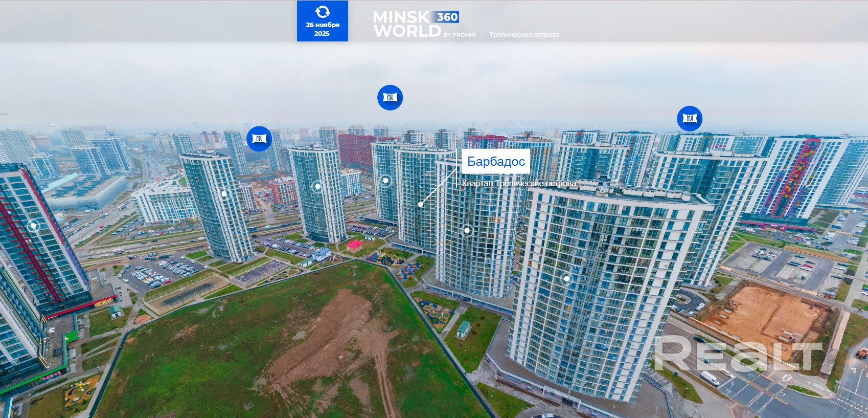Select hotspot on tower beneath Барбадос label

pos(467,231)
